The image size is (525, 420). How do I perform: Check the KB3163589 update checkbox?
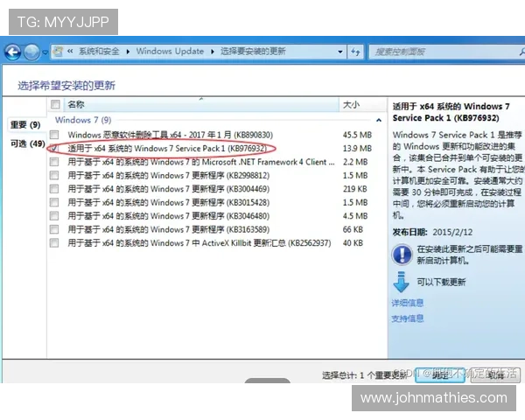point(54,229)
